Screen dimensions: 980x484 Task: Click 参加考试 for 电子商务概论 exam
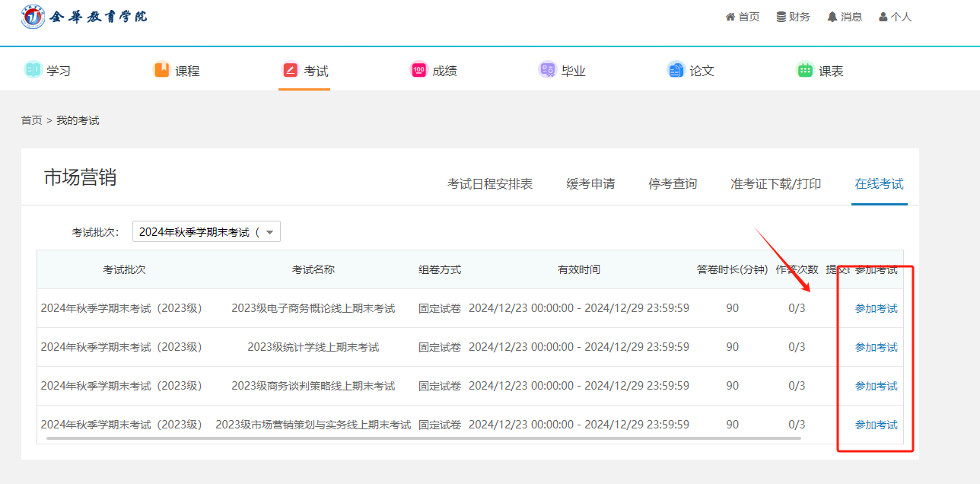[x=876, y=309]
